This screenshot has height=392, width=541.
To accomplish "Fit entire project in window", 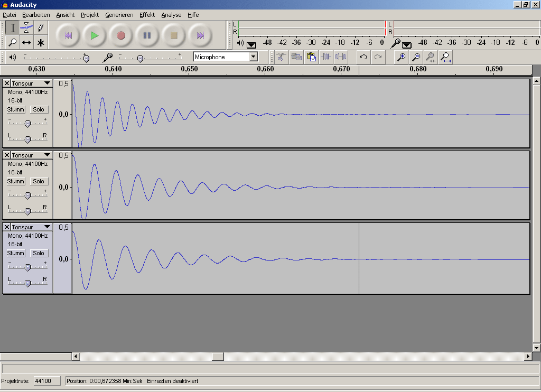I will (x=446, y=57).
